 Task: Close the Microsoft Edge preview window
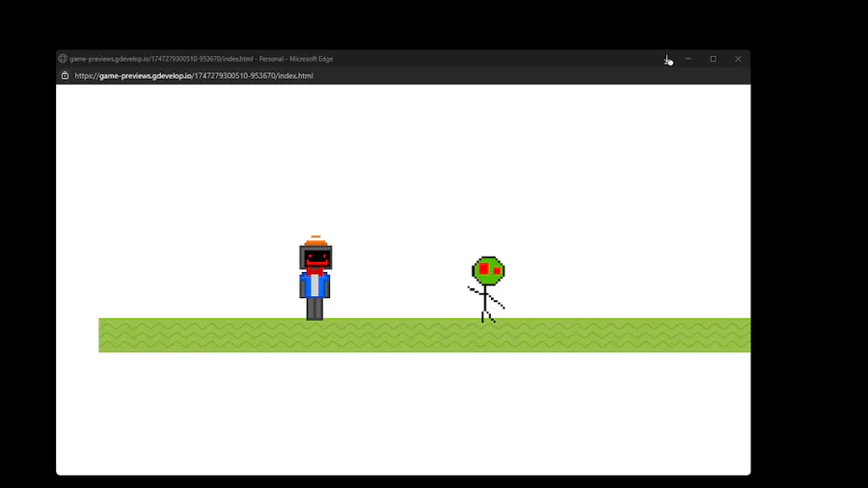738,59
